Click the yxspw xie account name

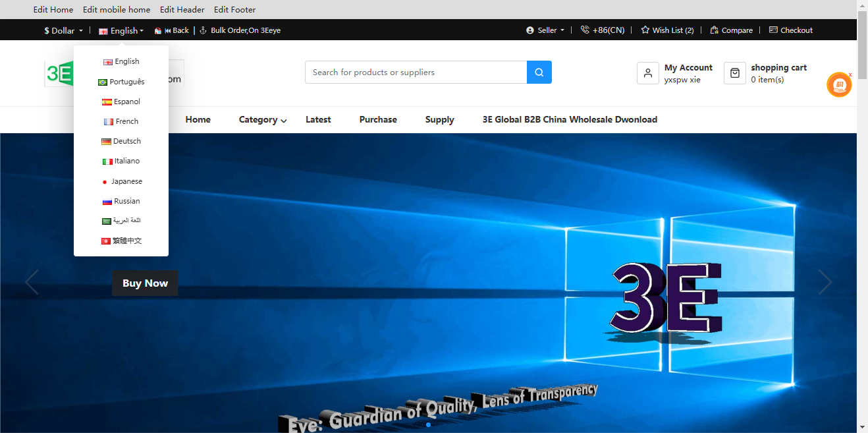(x=682, y=80)
